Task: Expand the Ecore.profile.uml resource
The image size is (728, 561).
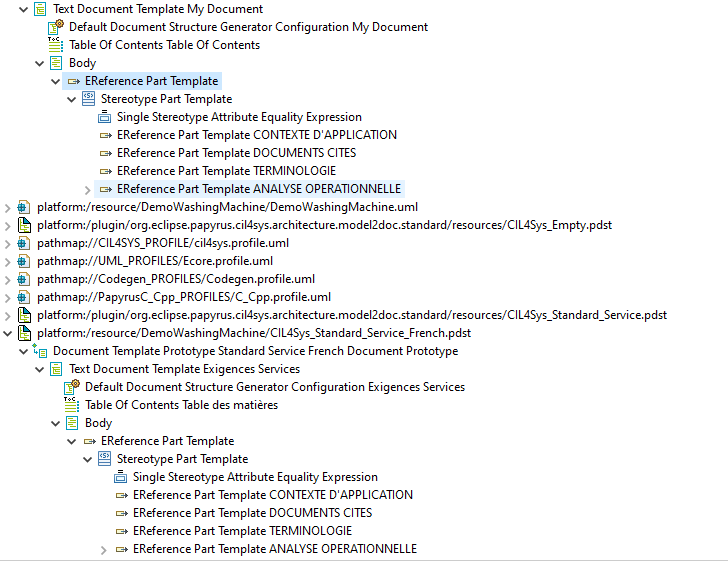Action: 7,262
